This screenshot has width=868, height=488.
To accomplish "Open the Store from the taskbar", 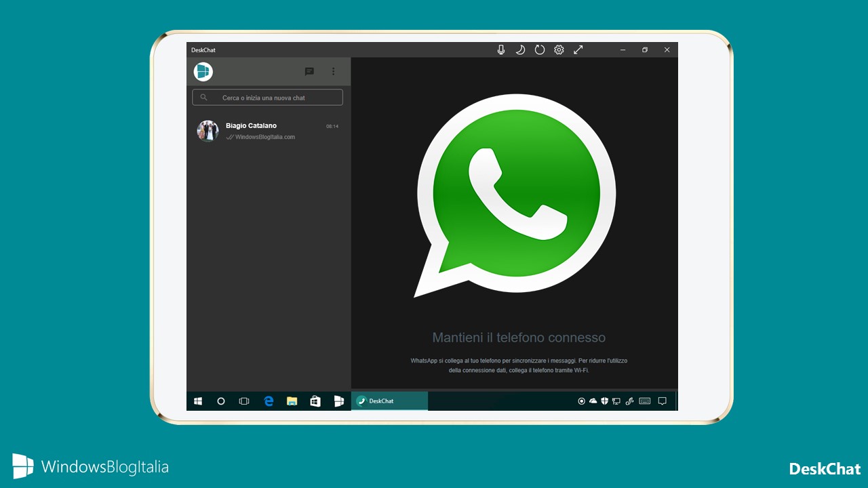I will (315, 401).
